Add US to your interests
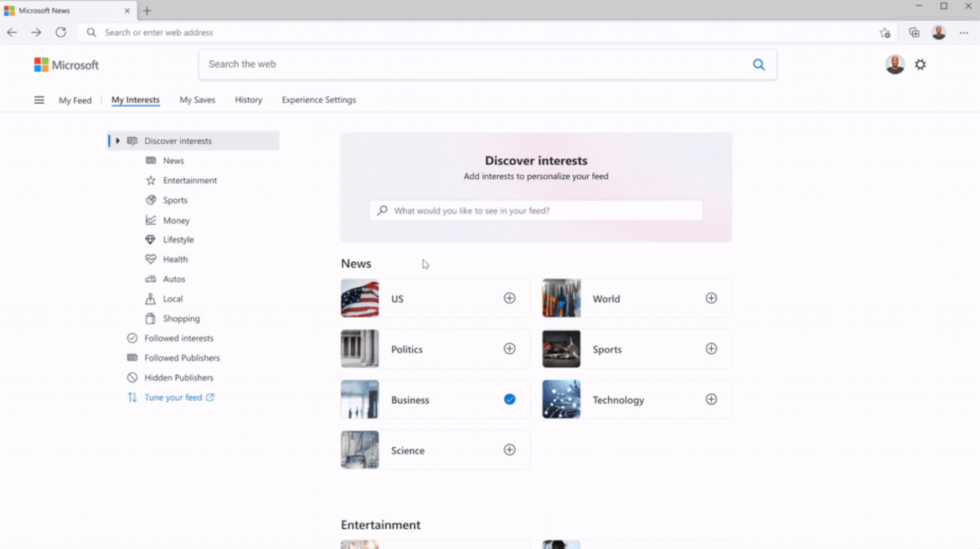Image resolution: width=980 pixels, height=549 pixels. tap(509, 298)
